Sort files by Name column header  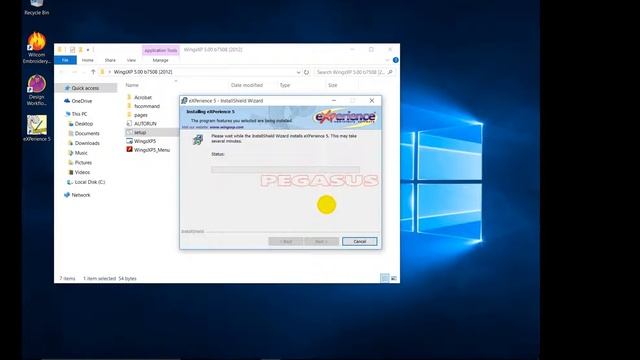[x=132, y=85]
